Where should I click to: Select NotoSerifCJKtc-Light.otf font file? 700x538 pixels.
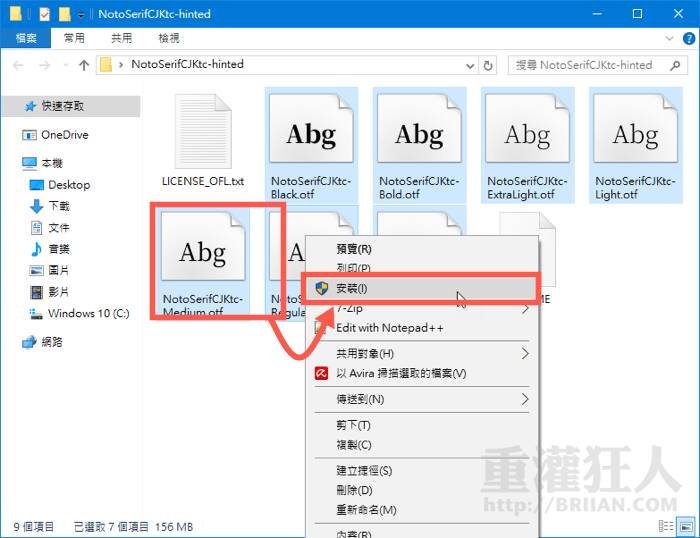(636, 145)
